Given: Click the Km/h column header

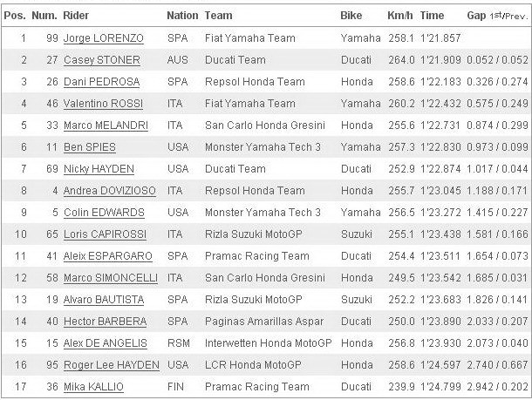Looking at the screenshot, I should [x=400, y=16].
